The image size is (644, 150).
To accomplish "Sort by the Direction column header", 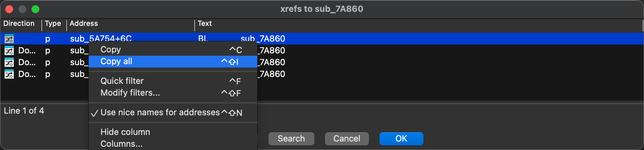I will pyautogui.click(x=19, y=24).
